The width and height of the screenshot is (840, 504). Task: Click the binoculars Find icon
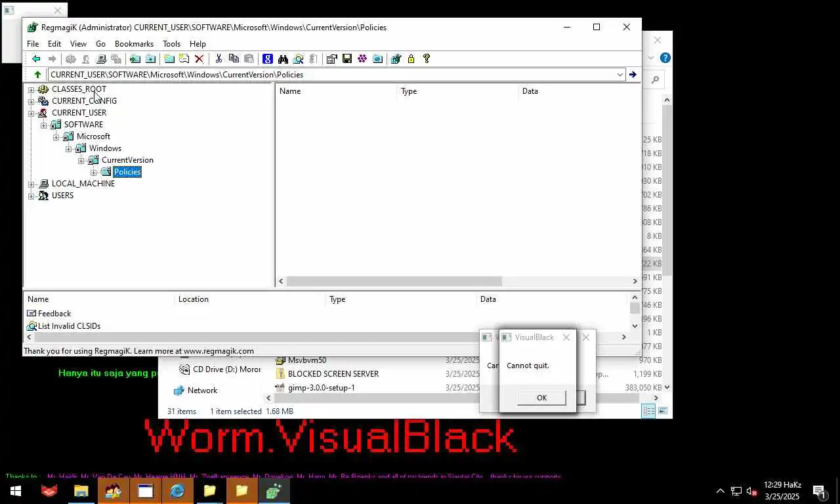283,59
